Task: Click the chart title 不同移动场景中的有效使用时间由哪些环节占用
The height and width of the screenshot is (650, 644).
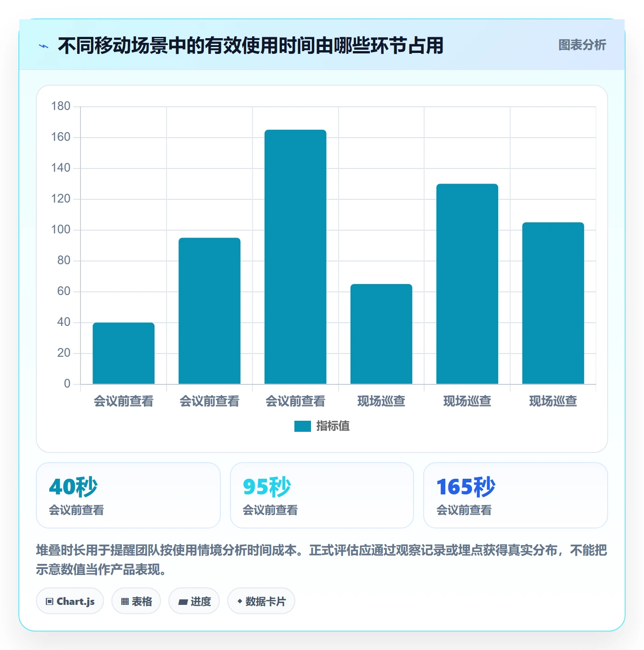Action: pyautogui.click(x=250, y=46)
